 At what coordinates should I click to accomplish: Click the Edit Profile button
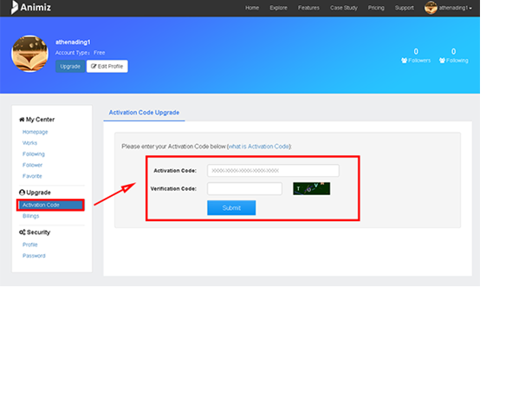pos(107,66)
